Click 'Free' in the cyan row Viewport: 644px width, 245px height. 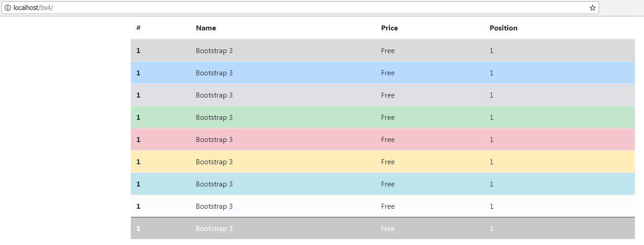[388, 184]
